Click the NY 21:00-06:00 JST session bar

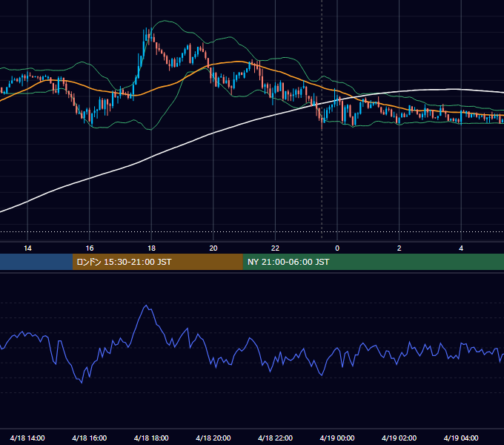tap(373, 262)
